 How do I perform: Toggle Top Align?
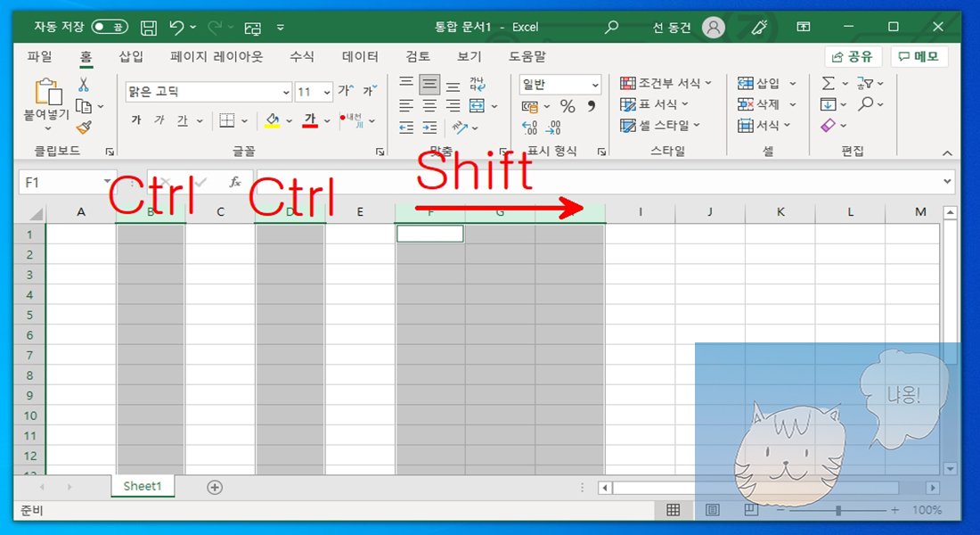coord(406,83)
